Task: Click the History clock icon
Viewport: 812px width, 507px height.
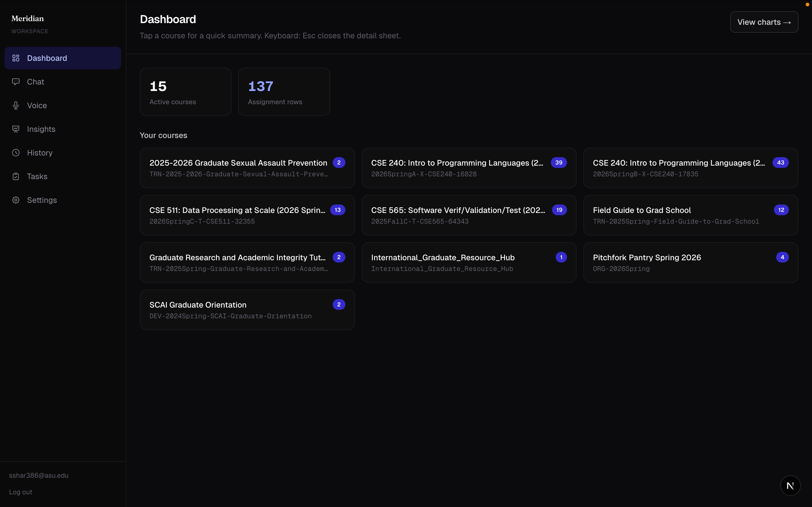Action: 16,153
